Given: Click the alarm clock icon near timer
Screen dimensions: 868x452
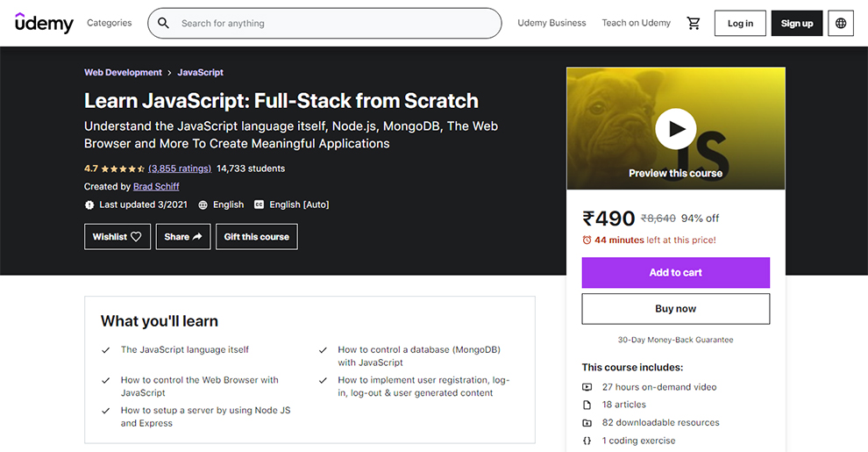Looking at the screenshot, I should coord(587,240).
